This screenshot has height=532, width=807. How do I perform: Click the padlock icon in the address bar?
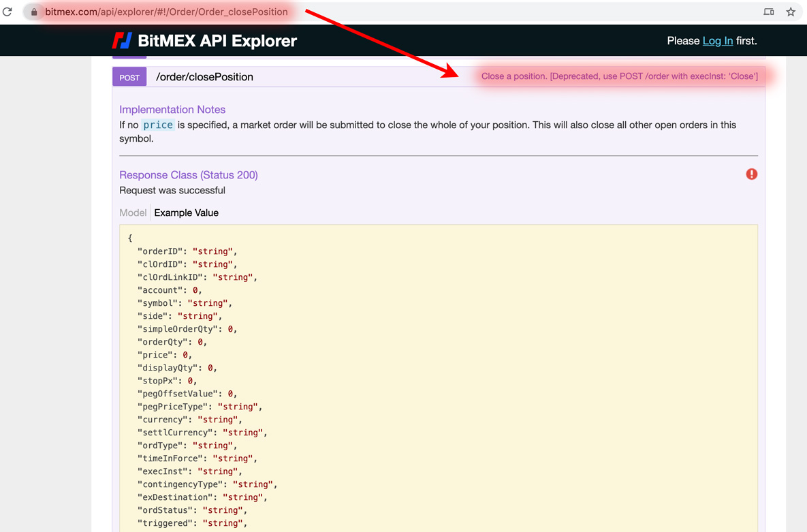[x=33, y=12]
